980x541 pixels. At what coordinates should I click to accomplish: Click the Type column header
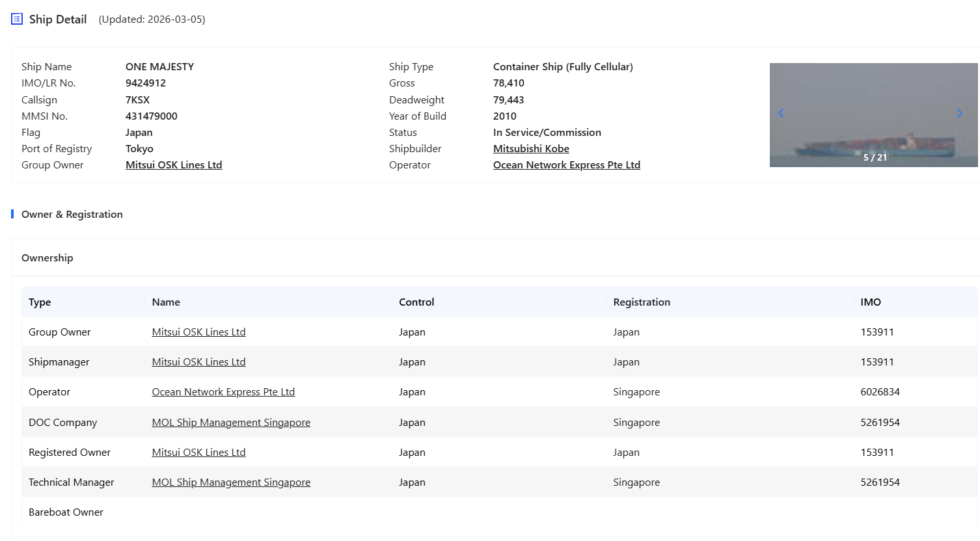[40, 302]
